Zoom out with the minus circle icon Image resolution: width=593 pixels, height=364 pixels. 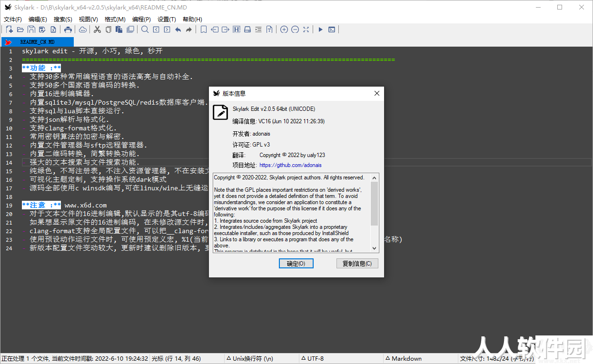click(x=295, y=30)
